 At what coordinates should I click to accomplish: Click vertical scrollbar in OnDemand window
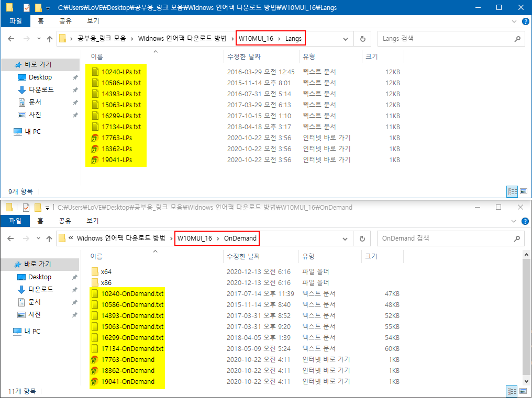[526, 318]
